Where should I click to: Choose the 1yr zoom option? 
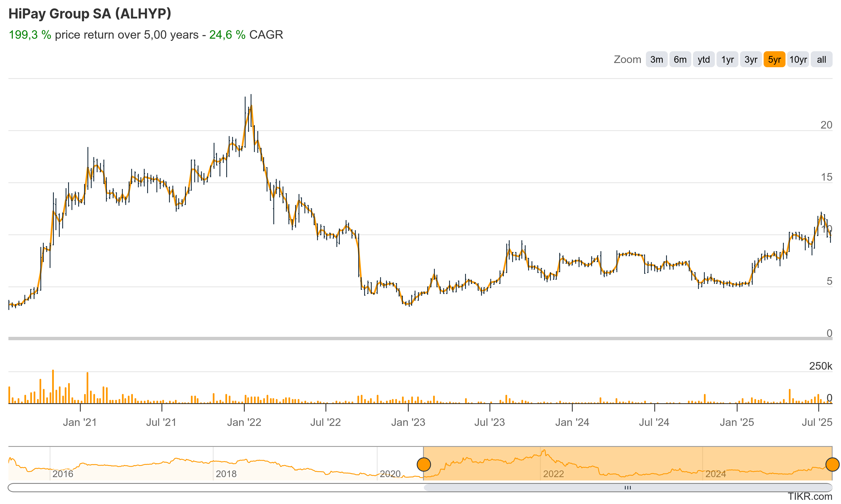(727, 59)
